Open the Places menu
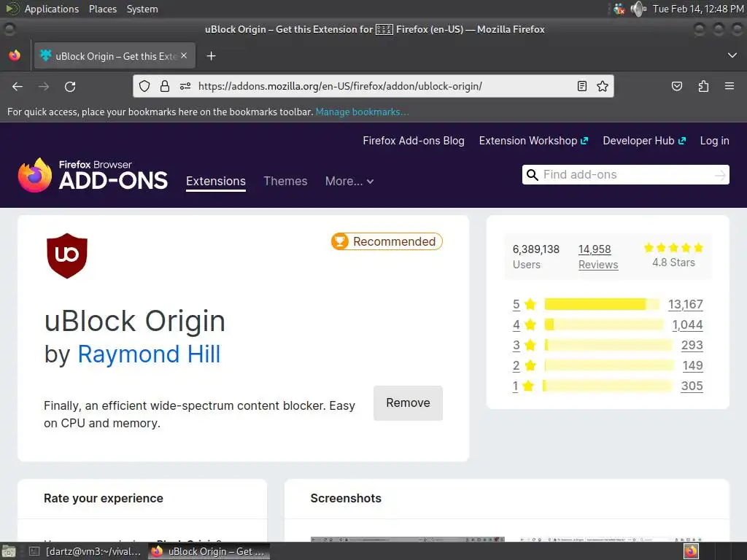 coord(102,9)
